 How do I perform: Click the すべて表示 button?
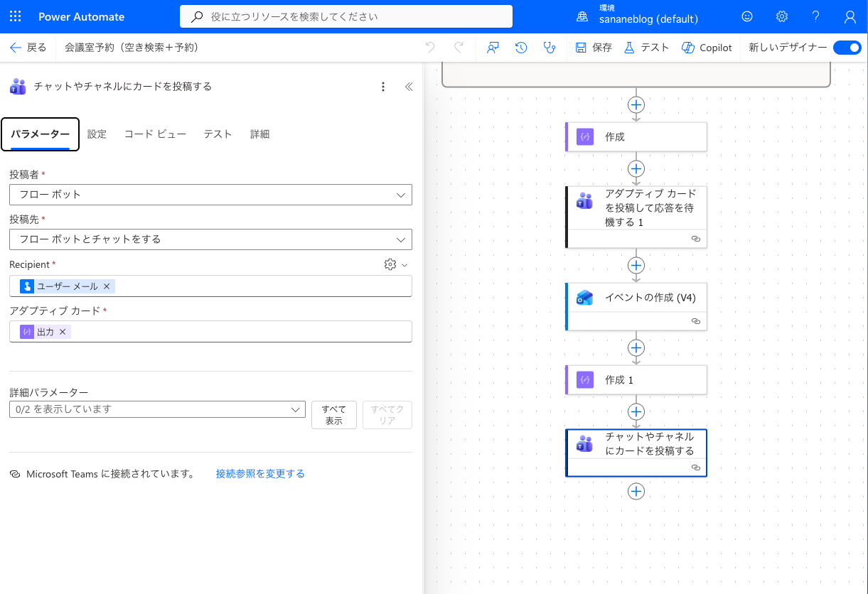tap(334, 415)
